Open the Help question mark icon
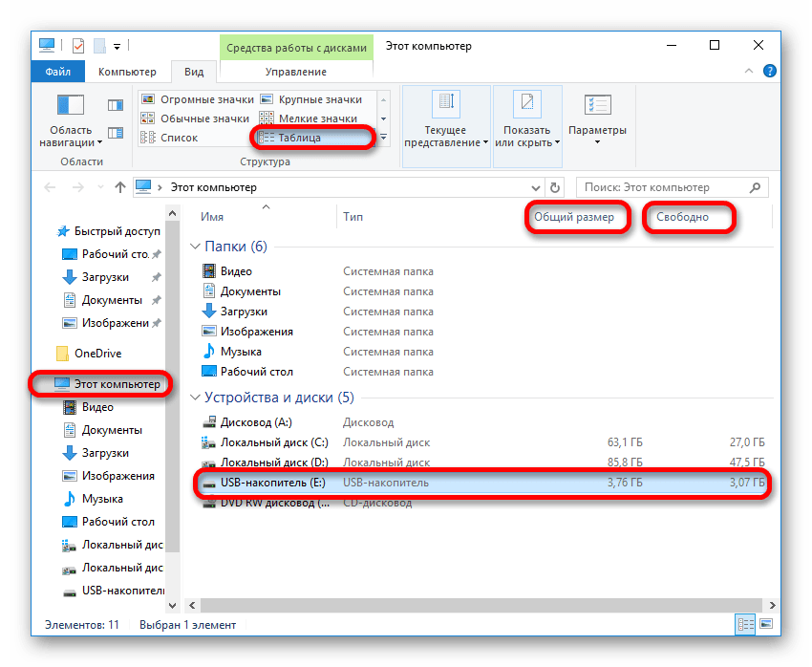 pyautogui.click(x=770, y=72)
